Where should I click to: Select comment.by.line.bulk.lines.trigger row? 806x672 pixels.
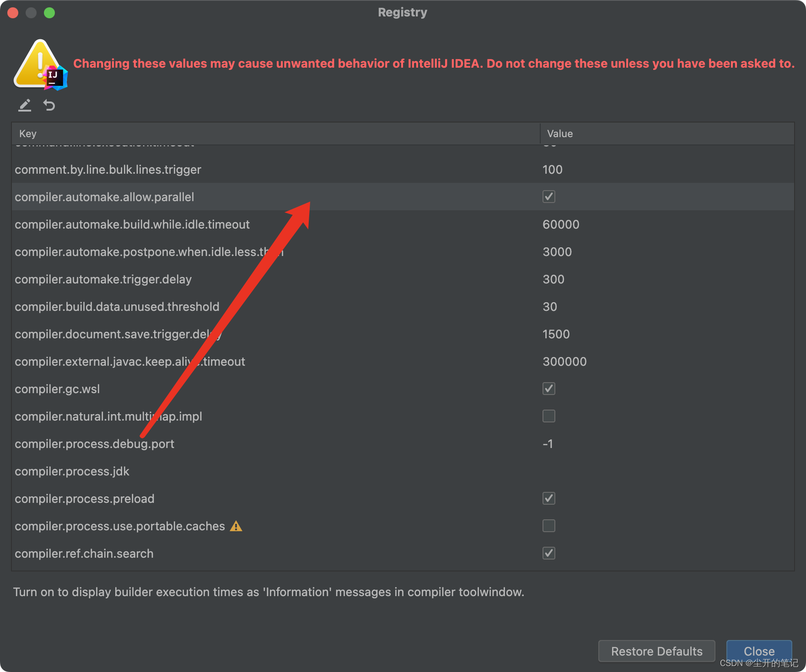tap(403, 170)
